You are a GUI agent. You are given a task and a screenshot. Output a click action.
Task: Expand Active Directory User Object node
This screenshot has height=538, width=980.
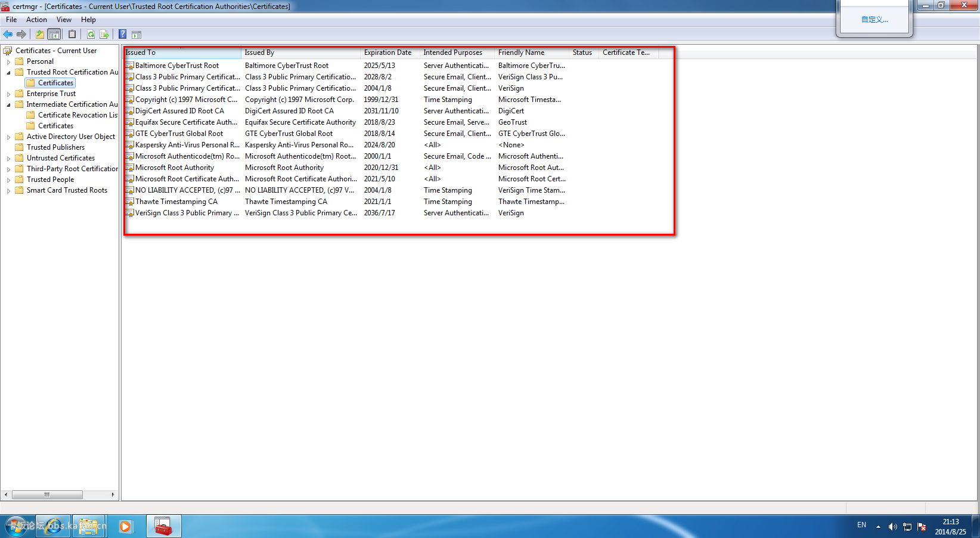pos(8,137)
